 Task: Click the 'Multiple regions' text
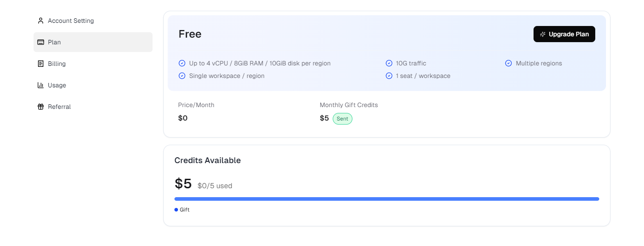[539, 63]
